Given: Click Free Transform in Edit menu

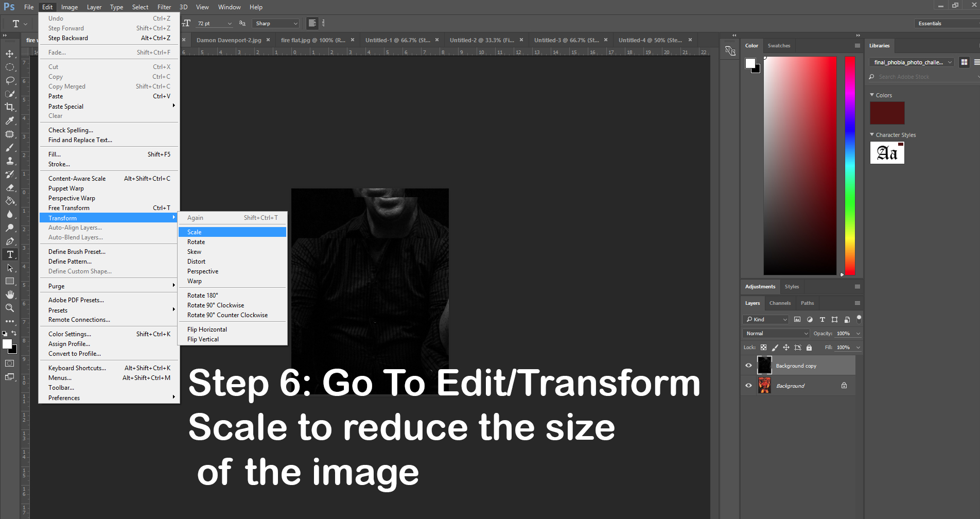Looking at the screenshot, I should click(x=69, y=208).
